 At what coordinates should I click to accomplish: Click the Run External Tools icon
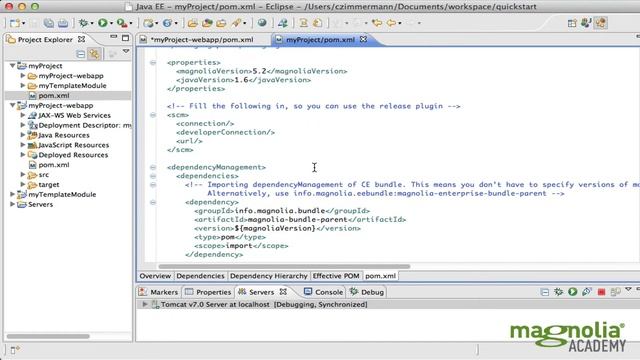pyautogui.click(x=122, y=23)
